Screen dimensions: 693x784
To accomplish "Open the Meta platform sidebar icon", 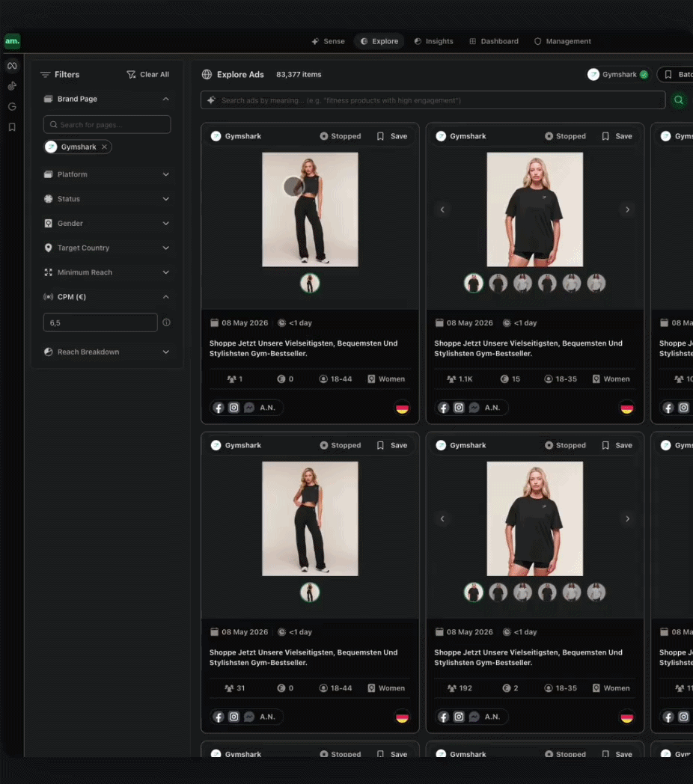I will [x=12, y=66].
